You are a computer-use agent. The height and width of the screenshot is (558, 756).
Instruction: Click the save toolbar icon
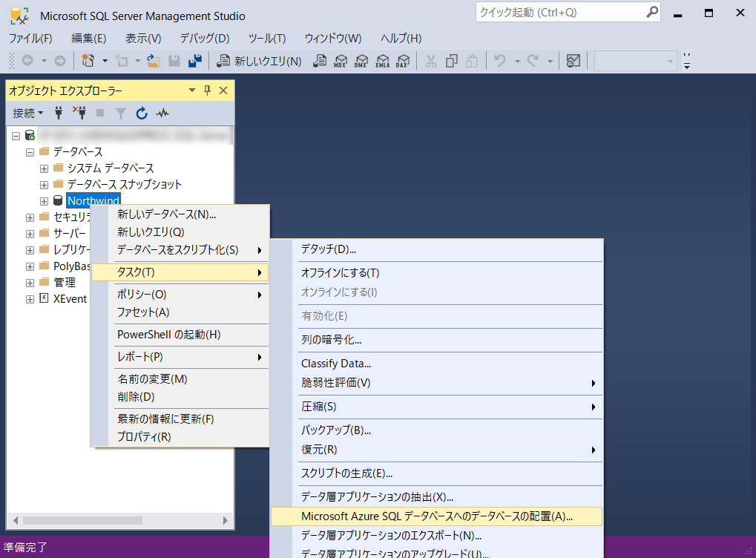(174, 61)
